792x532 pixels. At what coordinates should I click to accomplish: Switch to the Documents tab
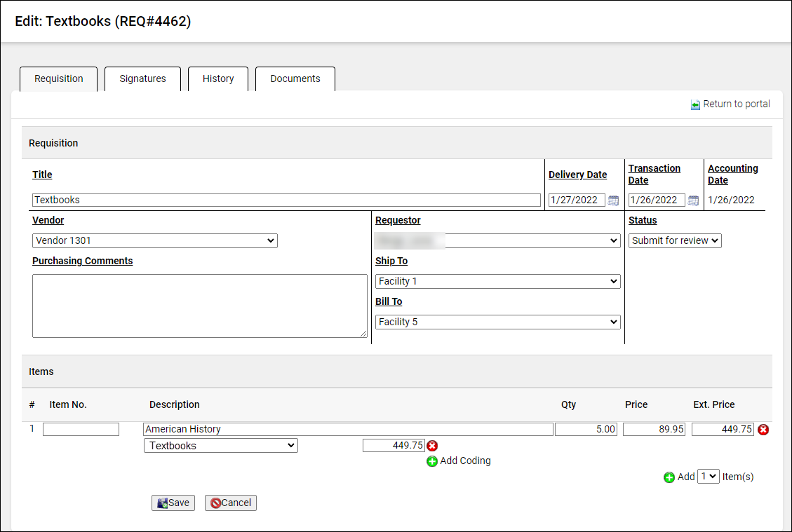point(295,79)
